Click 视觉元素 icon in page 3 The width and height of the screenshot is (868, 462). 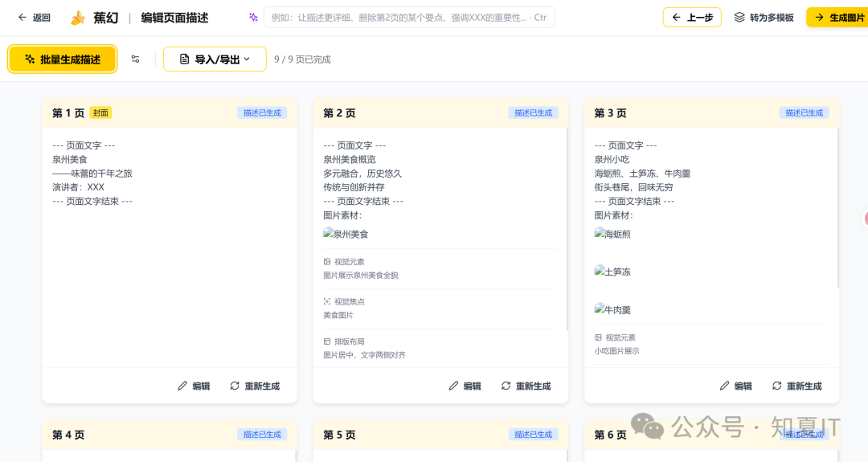pyautogui.click(x=598, y=337)
